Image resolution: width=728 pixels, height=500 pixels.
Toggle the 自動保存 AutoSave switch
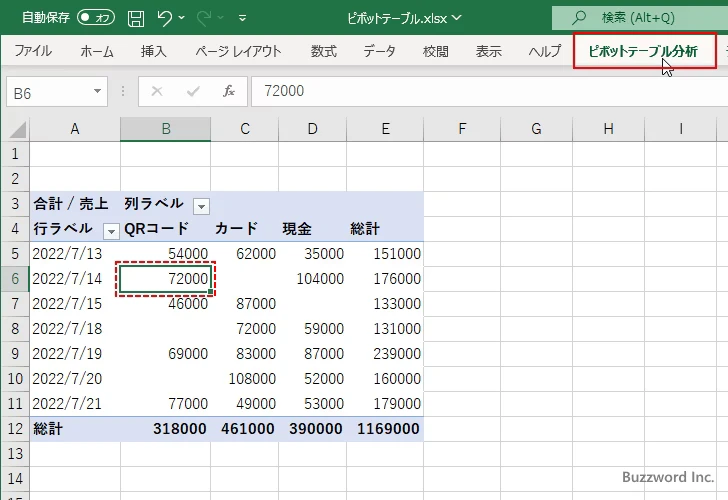(x=96, y=18)
